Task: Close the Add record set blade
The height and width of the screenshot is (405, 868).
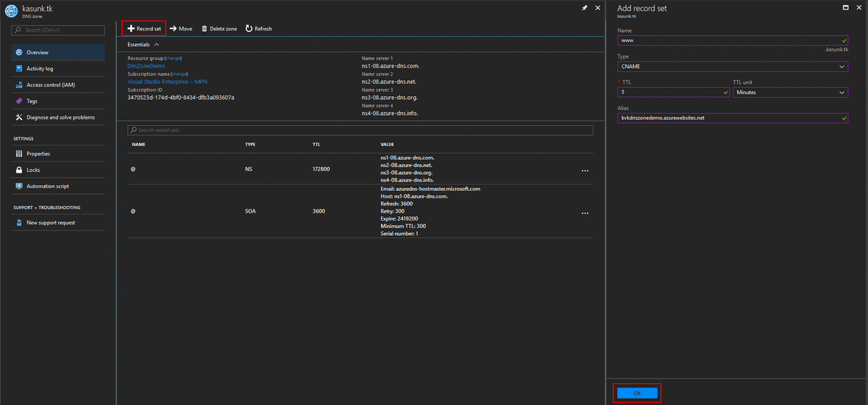Action: point(859,7)
